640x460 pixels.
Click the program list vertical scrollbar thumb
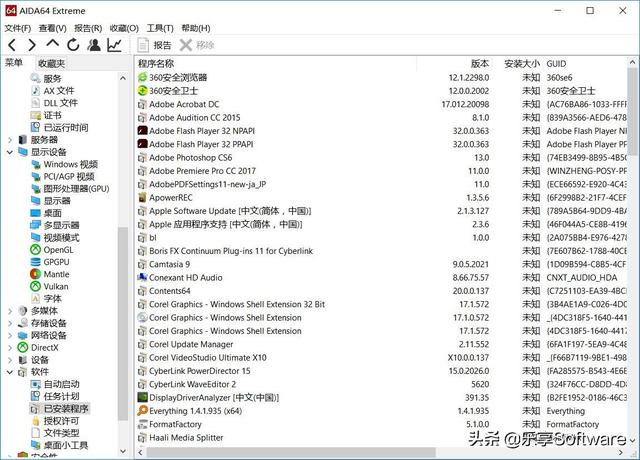click(632, 111)
